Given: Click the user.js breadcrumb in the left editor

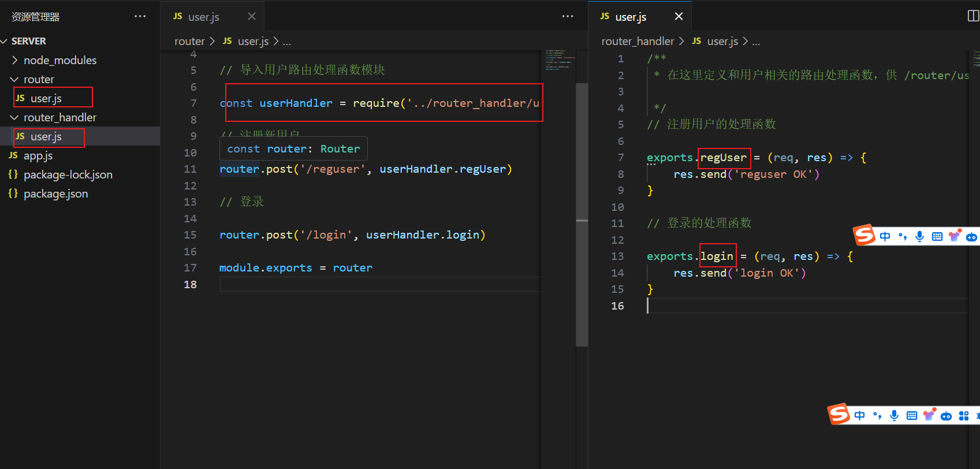Looking at the screenshot, I should coord(253,41).
